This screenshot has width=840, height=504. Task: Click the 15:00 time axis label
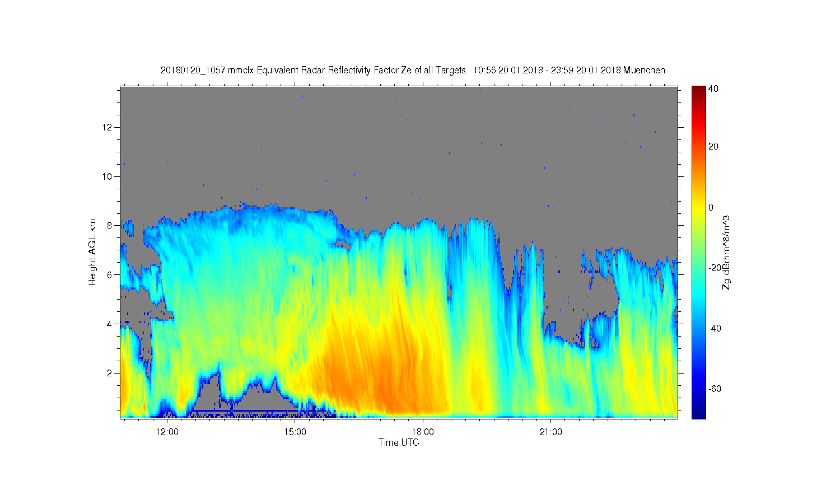(x=295, y=432)
